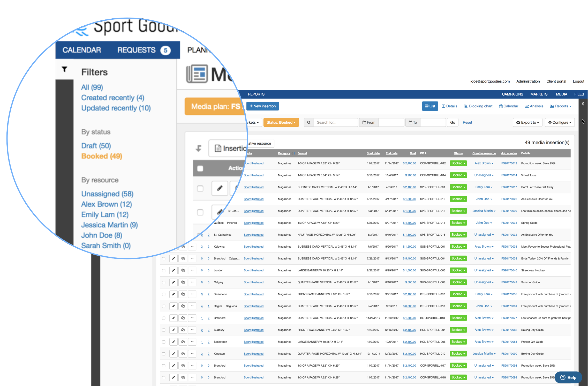Check the select-all box in Action header

pyautogui.click(x=200, y=168)
